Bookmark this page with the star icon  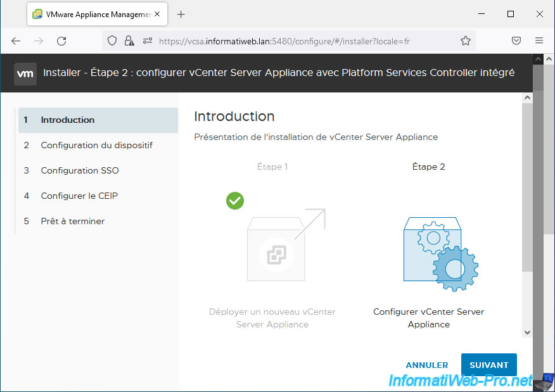466,41
